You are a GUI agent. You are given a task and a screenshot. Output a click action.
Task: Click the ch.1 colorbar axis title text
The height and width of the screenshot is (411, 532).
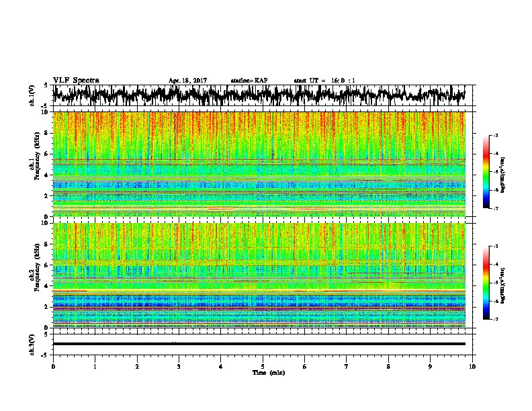[503, 175]
